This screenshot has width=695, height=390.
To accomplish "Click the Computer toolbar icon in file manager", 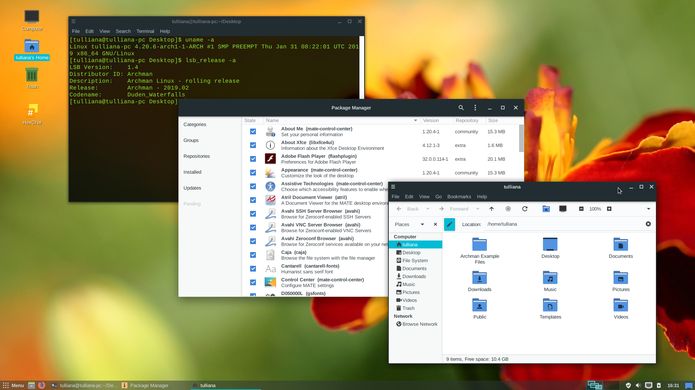I will point(563,209).
